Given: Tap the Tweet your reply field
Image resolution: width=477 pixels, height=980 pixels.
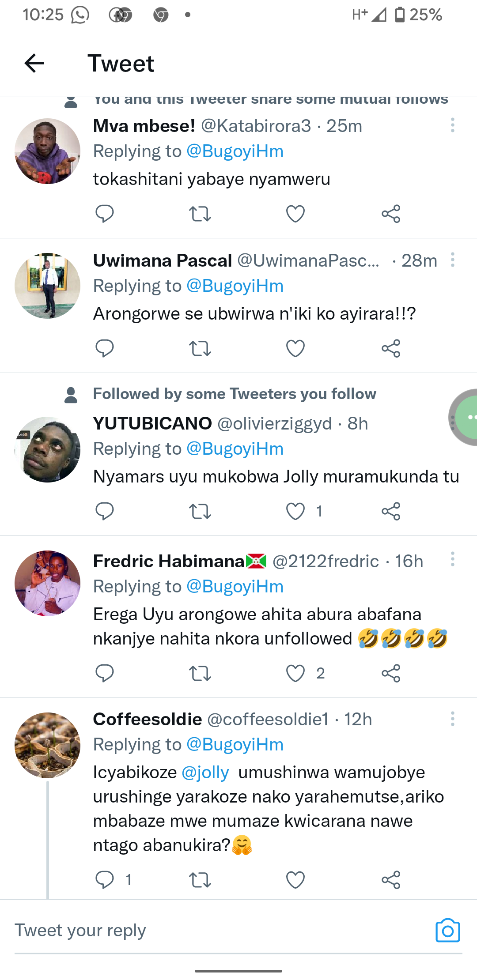Looking at the screenshot, I should point(212,931).
